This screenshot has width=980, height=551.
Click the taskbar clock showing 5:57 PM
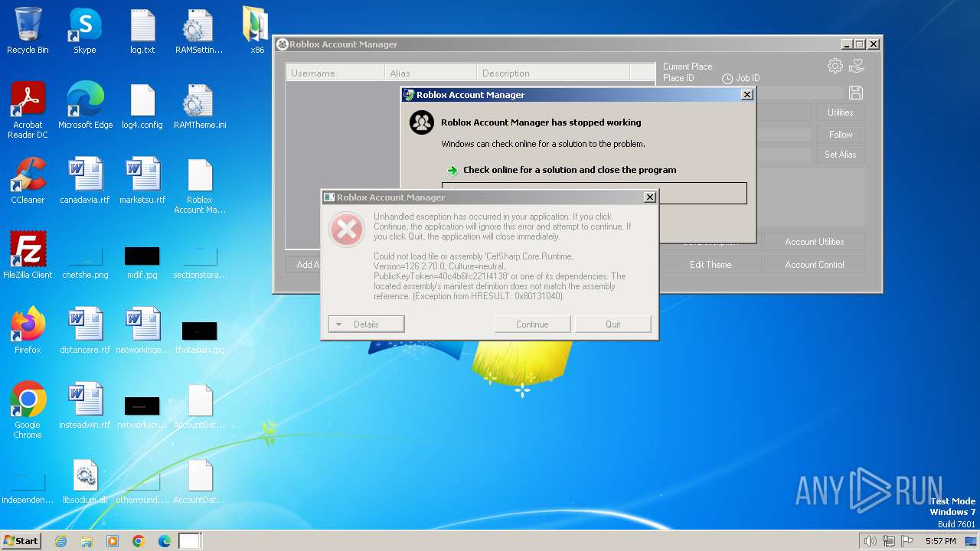(940, 541)
